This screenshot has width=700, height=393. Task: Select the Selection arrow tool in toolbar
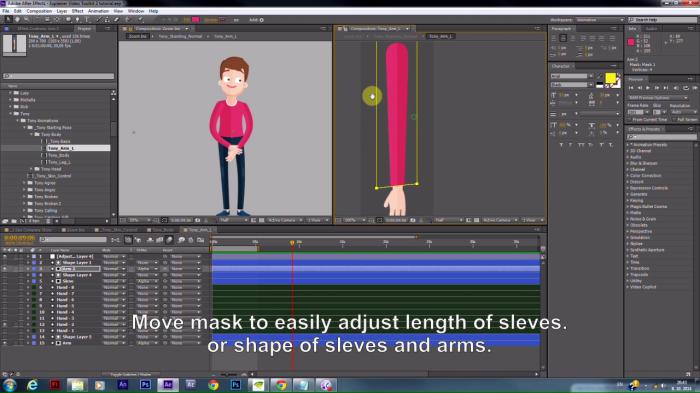(8, 20)
